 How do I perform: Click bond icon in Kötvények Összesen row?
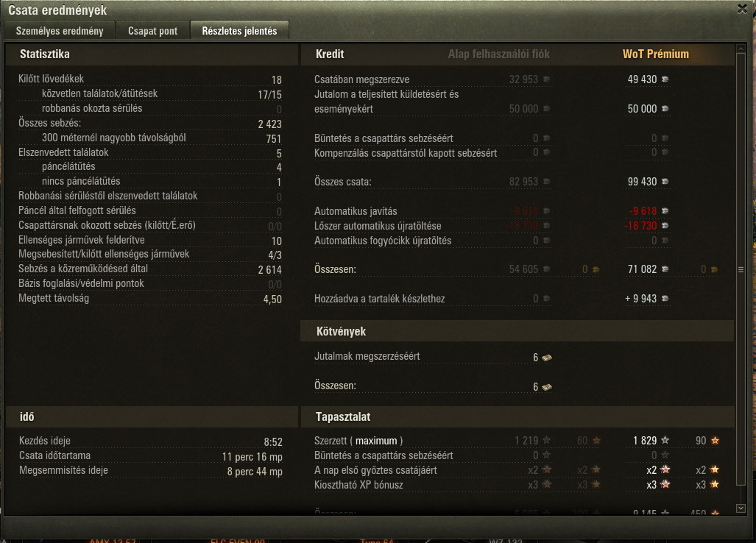coord(547,387)
